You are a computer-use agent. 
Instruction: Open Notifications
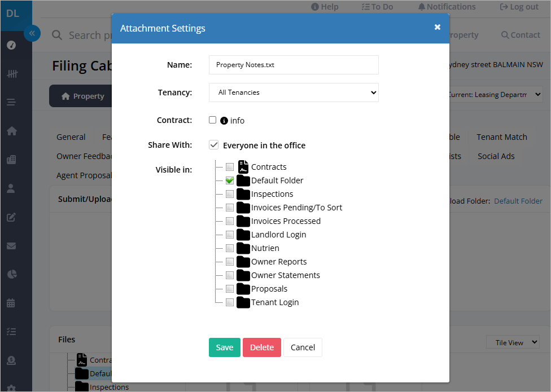pos(447,7)
